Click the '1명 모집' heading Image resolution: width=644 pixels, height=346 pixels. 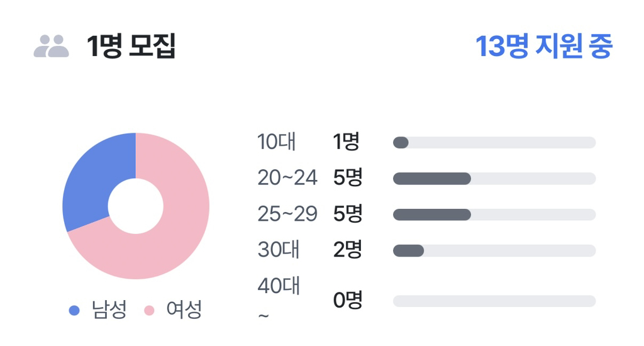point(131,47)
